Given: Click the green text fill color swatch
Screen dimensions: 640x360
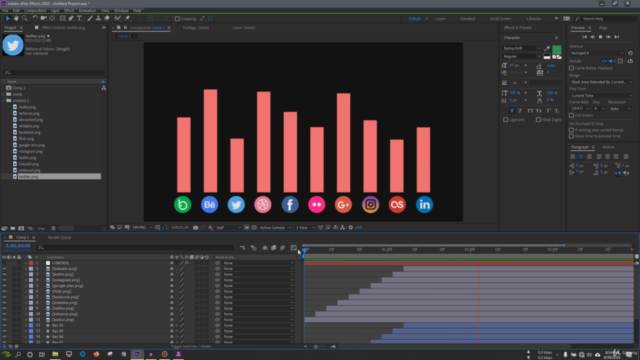Looking at the screenshot, I should point(556,50).
